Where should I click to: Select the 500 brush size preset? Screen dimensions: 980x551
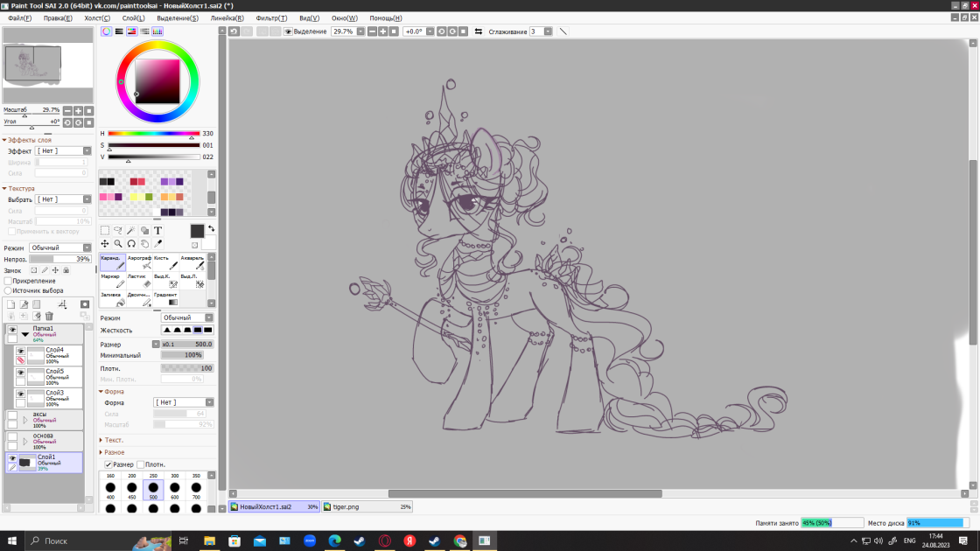(x=153, y=491)
